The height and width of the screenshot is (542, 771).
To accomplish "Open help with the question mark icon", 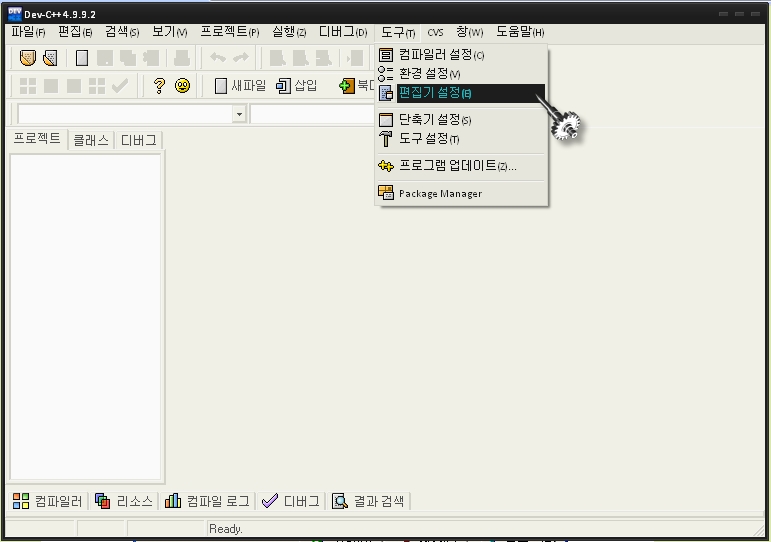I will tap(159, 86).
